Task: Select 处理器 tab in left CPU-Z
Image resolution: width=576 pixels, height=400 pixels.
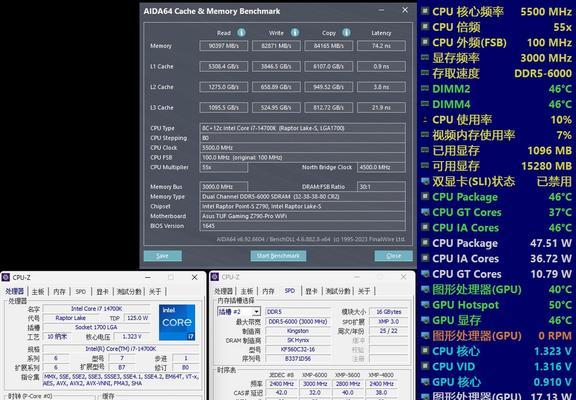Action: (14, 292)
